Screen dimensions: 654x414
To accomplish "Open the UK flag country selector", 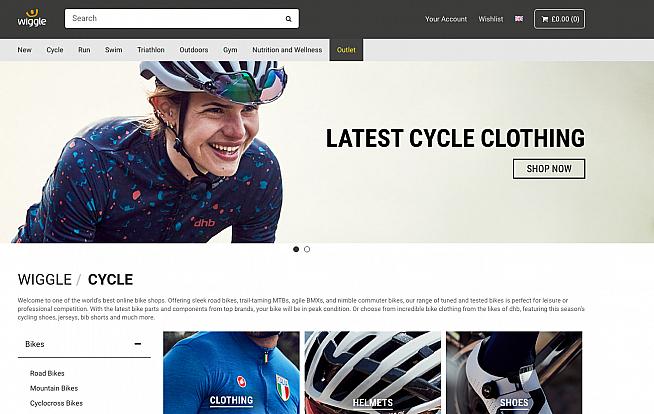I will coord(519,19).
